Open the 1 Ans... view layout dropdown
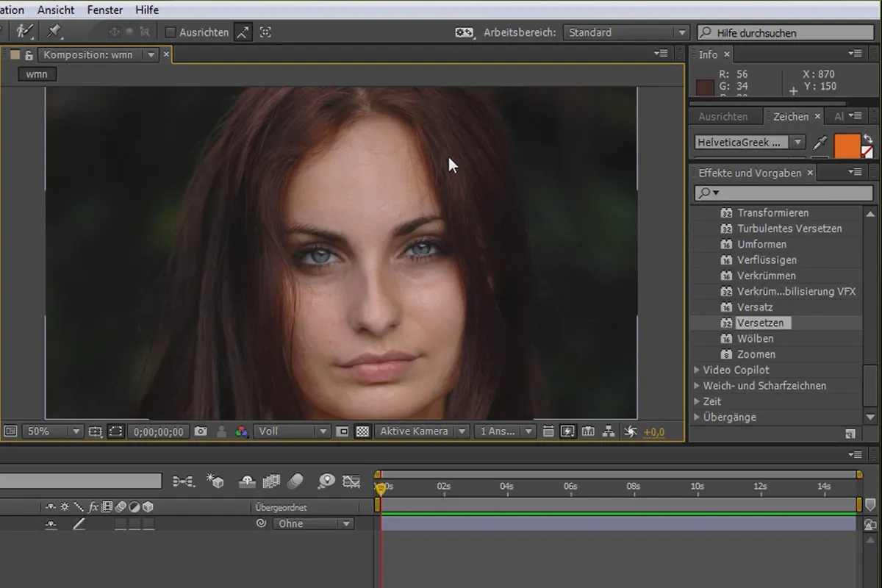 pos(504,431)
